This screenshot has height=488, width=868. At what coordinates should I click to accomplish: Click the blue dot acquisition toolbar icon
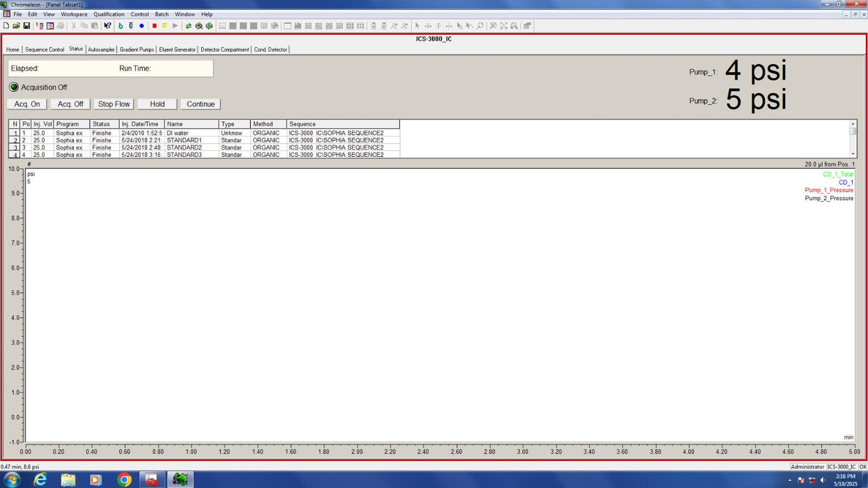tap(142, 26)
